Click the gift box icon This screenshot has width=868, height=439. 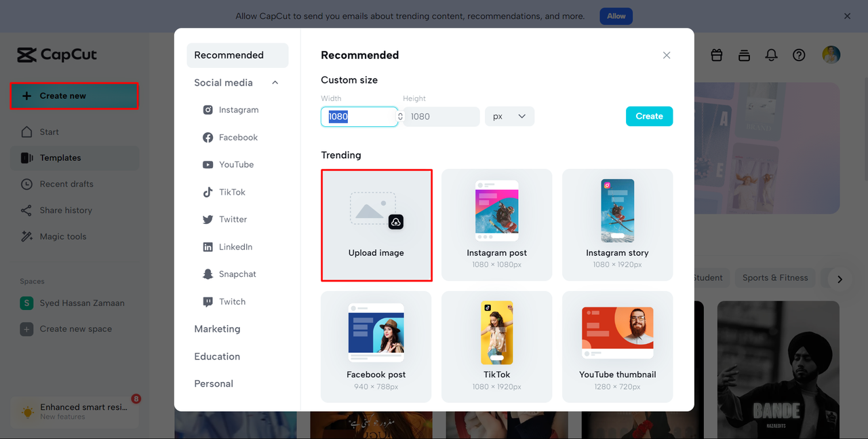pyautogui.click(x=717, y=56)
